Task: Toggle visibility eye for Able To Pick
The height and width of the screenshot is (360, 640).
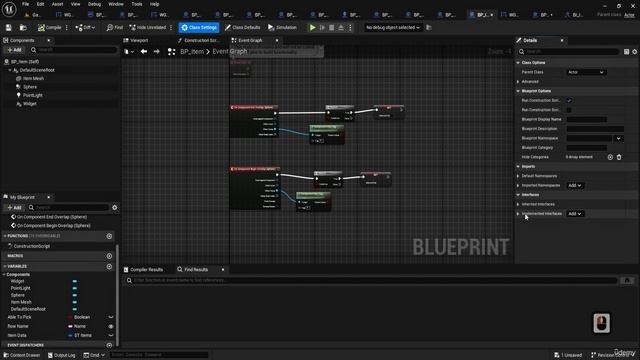Action: point(111,317)
